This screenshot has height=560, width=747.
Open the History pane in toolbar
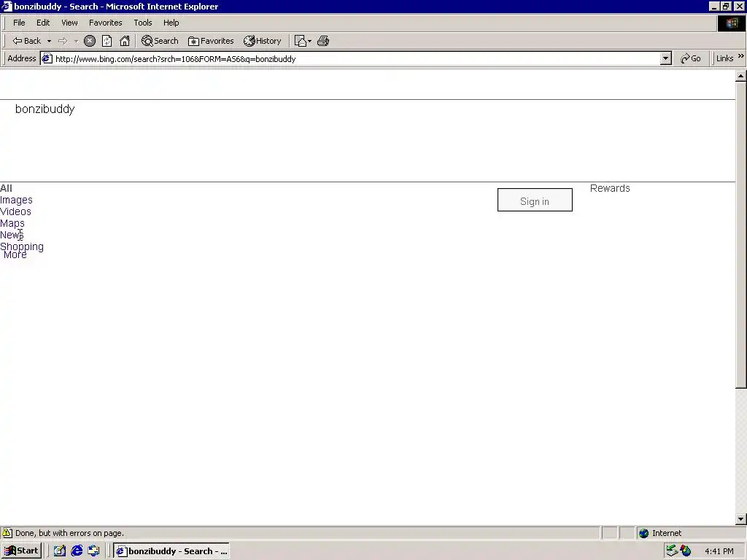(x=263, y=41)
